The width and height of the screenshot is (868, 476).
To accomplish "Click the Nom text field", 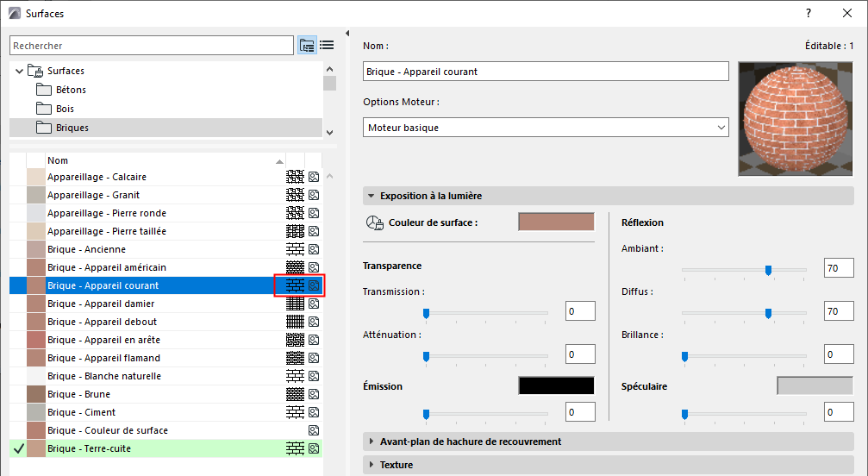I will [x=546, y=72].
